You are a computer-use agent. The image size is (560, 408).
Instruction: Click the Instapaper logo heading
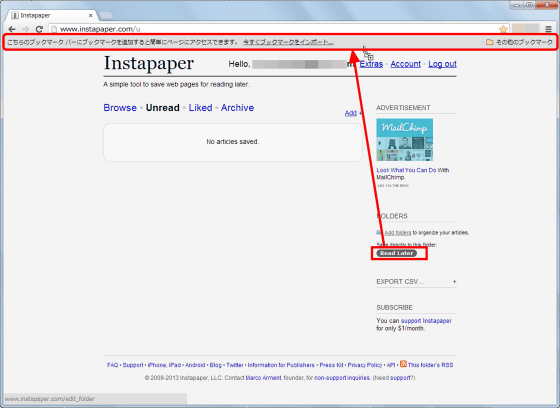click(x=149, y=63)
